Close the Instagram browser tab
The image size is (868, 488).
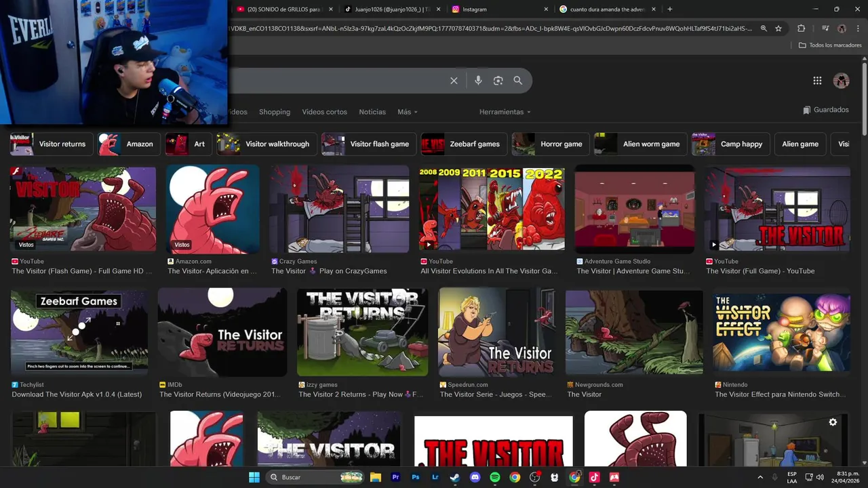click(546, 9)
